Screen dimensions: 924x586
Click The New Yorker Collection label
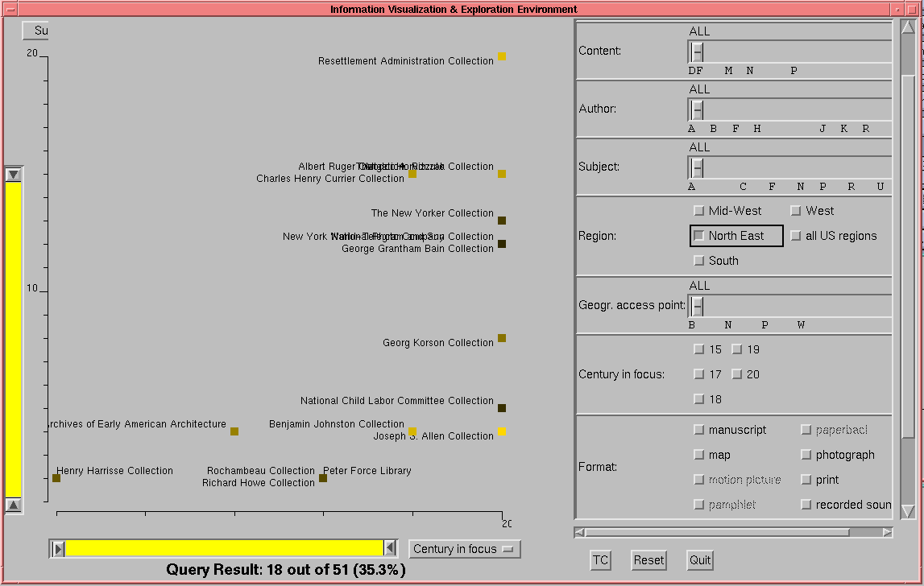pyautogui.click(x=433, y=213)
